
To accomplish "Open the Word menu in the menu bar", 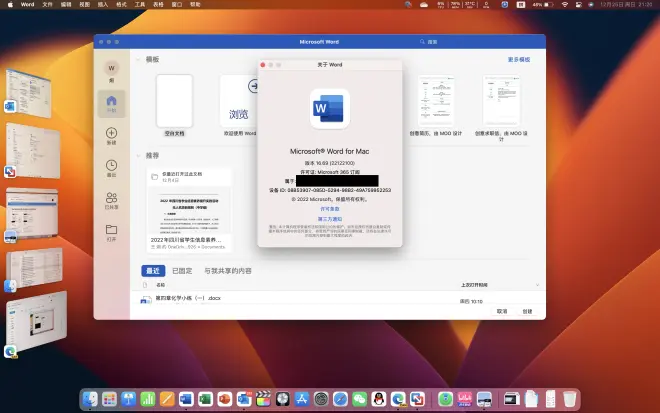I will coord(27,5).
